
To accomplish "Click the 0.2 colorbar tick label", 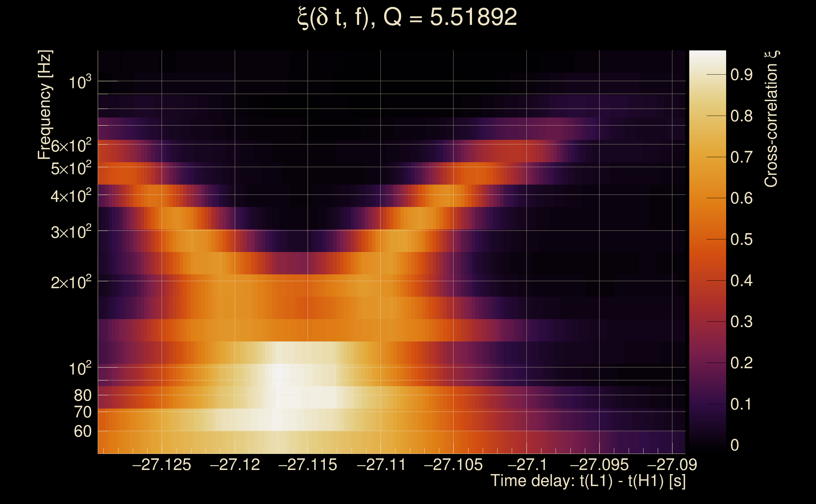I will (741, 363).
